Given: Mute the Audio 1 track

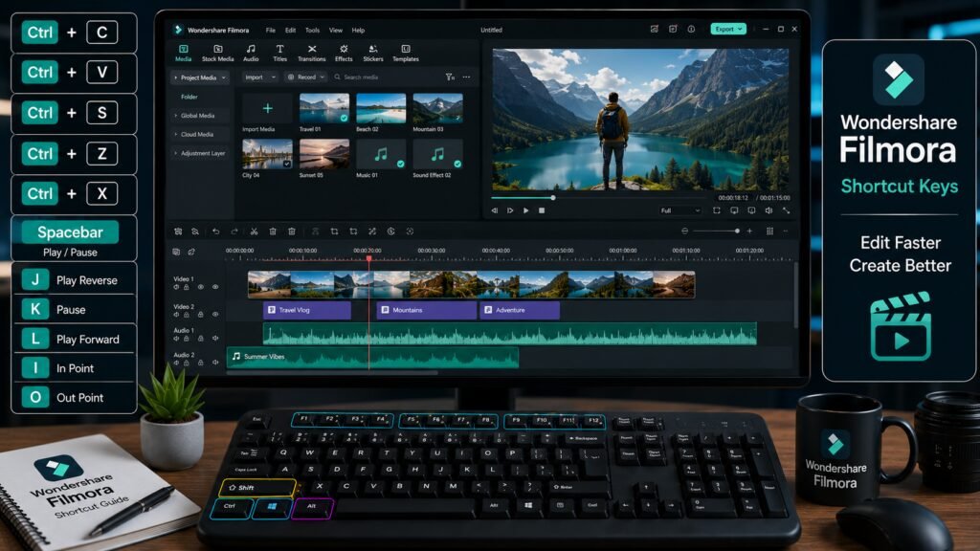Looking at the screenshot, I should (215, 338).
